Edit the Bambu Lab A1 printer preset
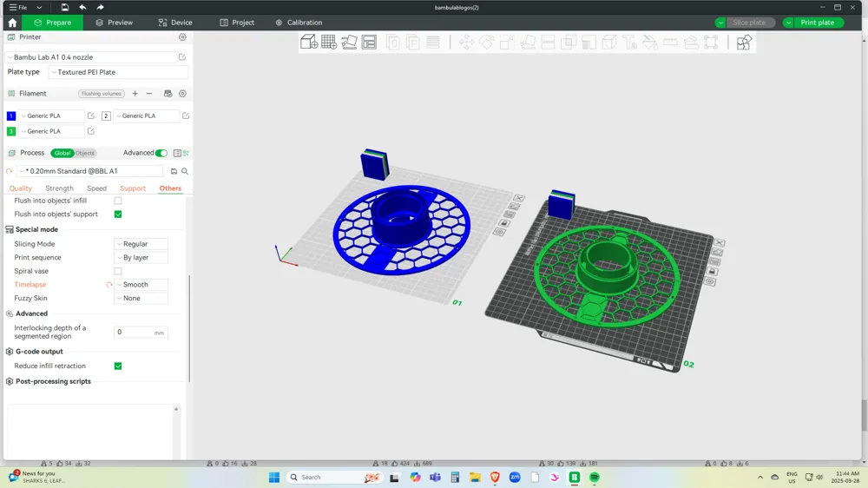This screenshot has width=868, height=488. click(x=182, y=57)
